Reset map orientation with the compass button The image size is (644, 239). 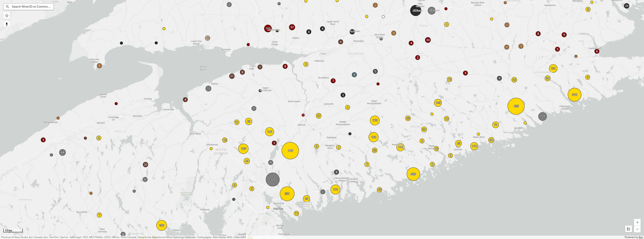[7, 24]
